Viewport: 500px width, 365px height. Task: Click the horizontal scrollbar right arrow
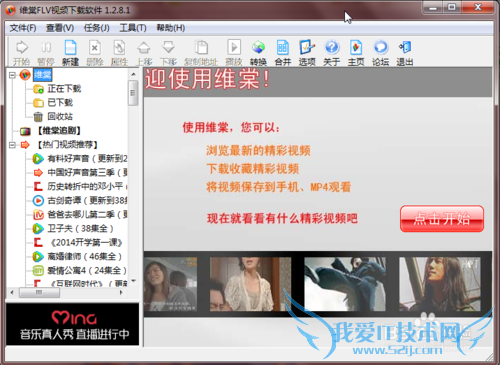[x=121, y=293]
